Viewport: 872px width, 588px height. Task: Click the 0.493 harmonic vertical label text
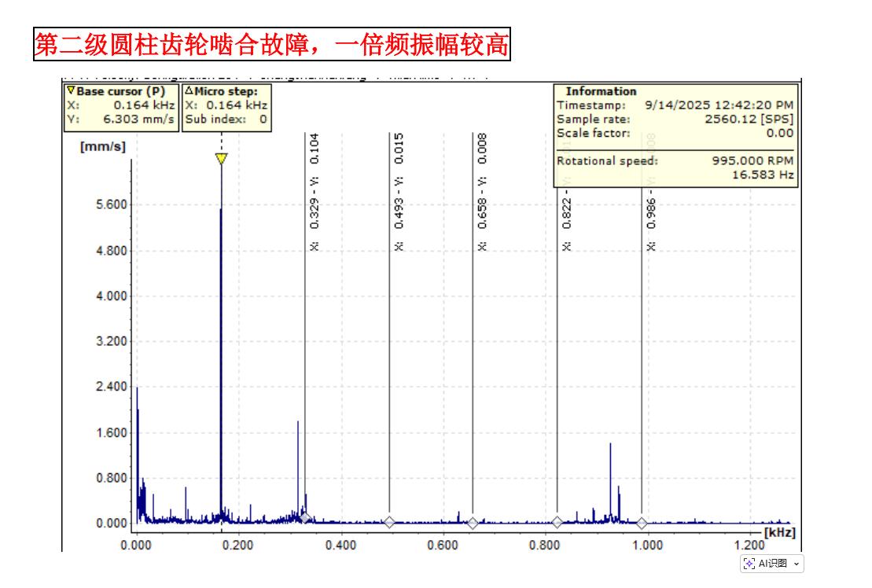[x=399, y=192]
